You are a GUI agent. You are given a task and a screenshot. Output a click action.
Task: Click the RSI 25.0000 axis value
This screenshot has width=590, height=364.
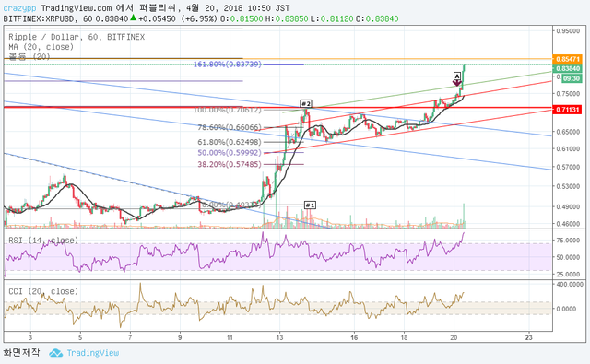click(x=568, y=274)
